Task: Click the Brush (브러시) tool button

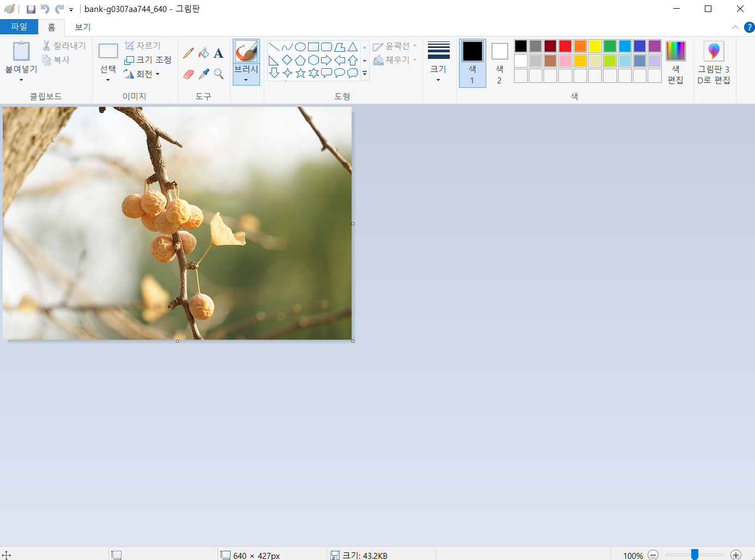Action: [x=246, y=52]
